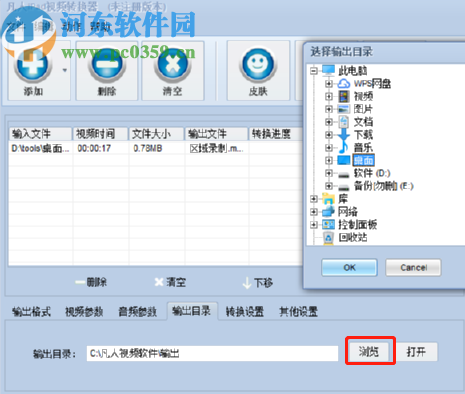Switch to the 音频参数 tab
The image size is (465, 394).
137,312
